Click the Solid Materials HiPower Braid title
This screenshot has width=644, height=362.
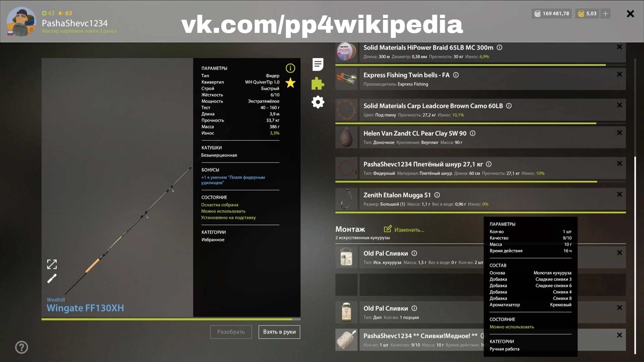(x=428, y=48)
